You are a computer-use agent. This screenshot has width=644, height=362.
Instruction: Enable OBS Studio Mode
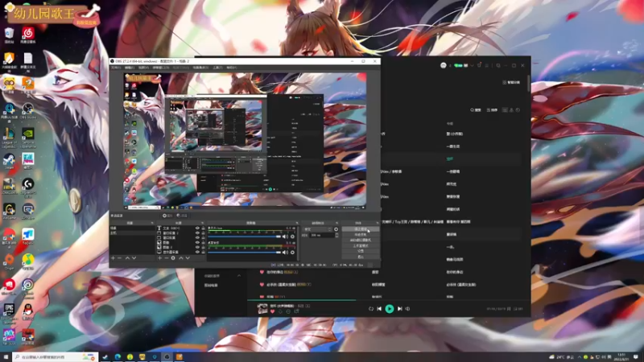(x=361, y=245)
